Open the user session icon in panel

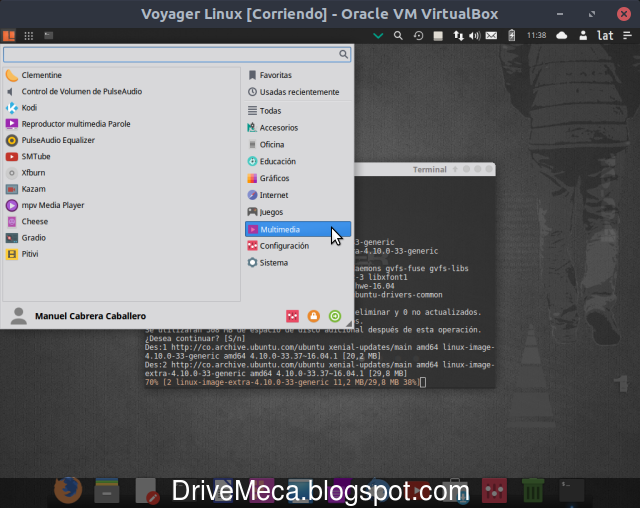point(583,36)
